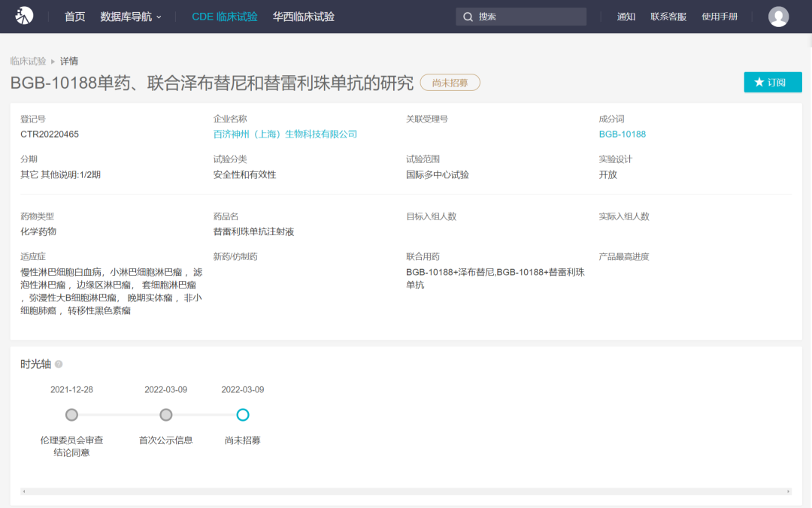This screenshot has width=812, height=508.
Task: Expand the 数据库导航 dropdown menu
Action: pos(131,17)
